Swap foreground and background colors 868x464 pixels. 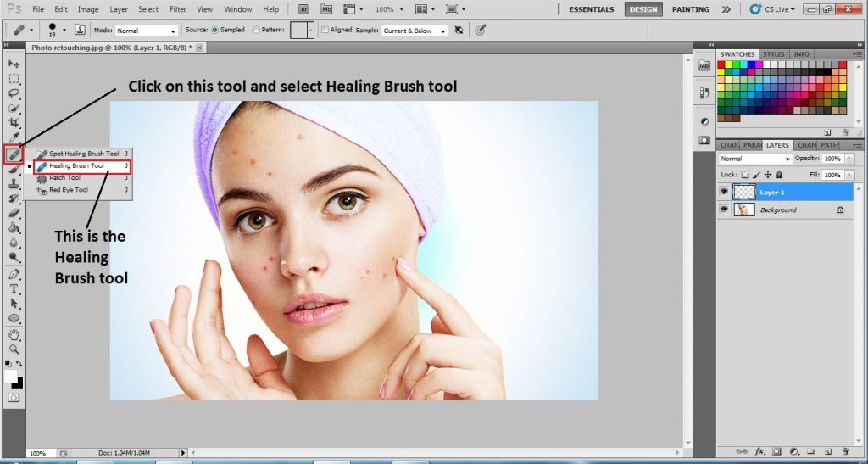tap(19, 364)
